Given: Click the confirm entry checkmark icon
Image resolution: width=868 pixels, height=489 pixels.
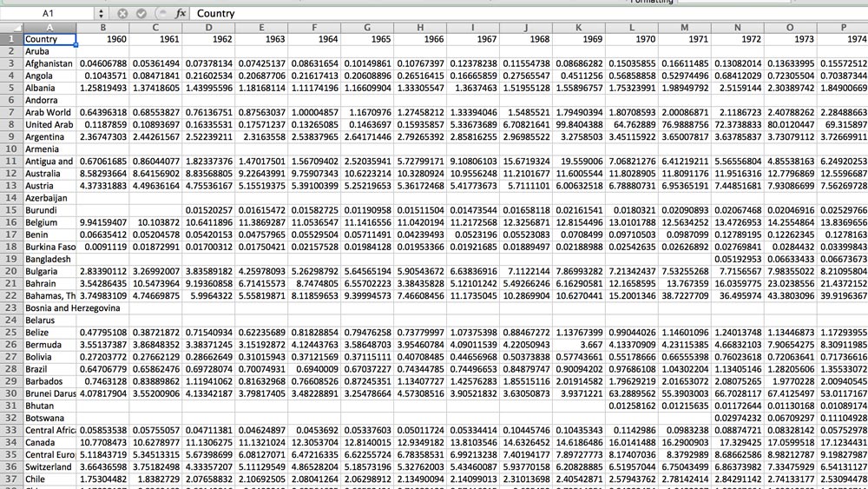Looking at the screenshot, I should 141,14.
